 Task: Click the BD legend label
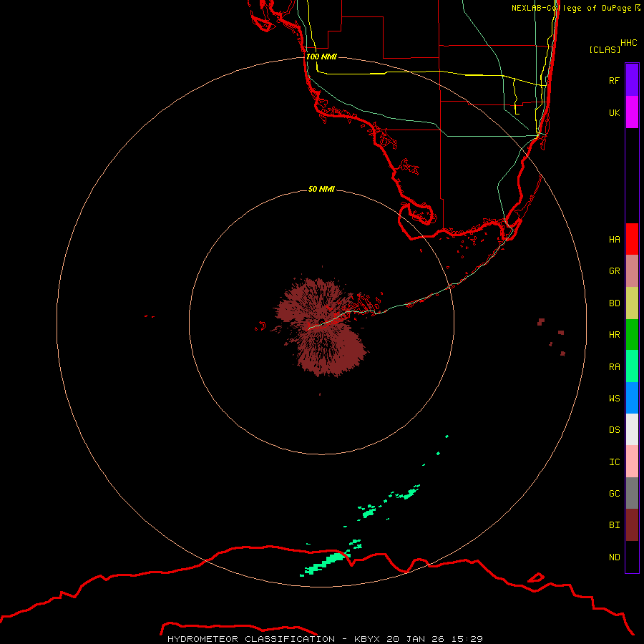(x=614, y=303)
